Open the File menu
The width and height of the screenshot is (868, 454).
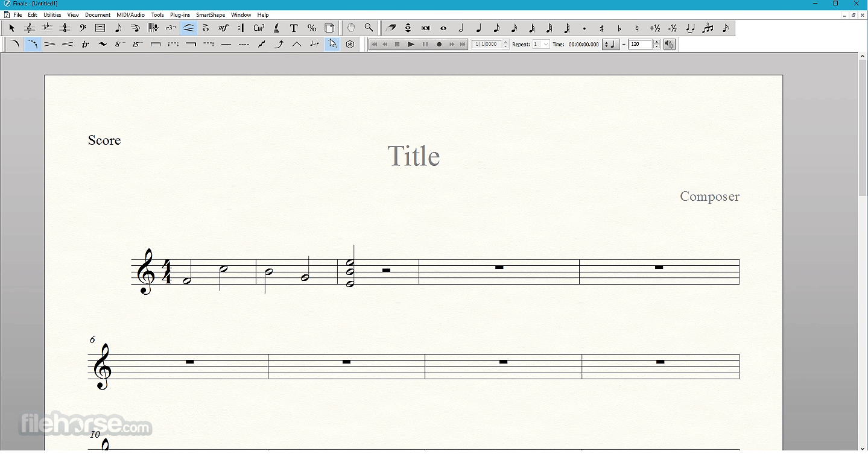(17, 15)
